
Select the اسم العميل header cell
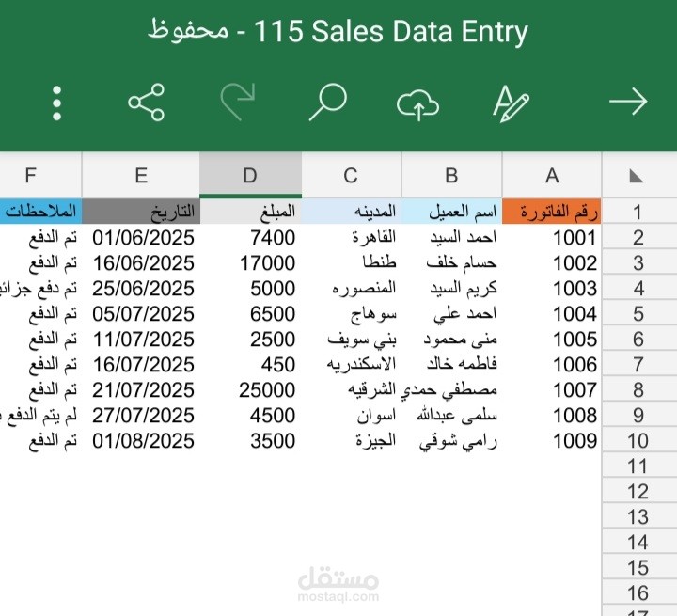451,212
